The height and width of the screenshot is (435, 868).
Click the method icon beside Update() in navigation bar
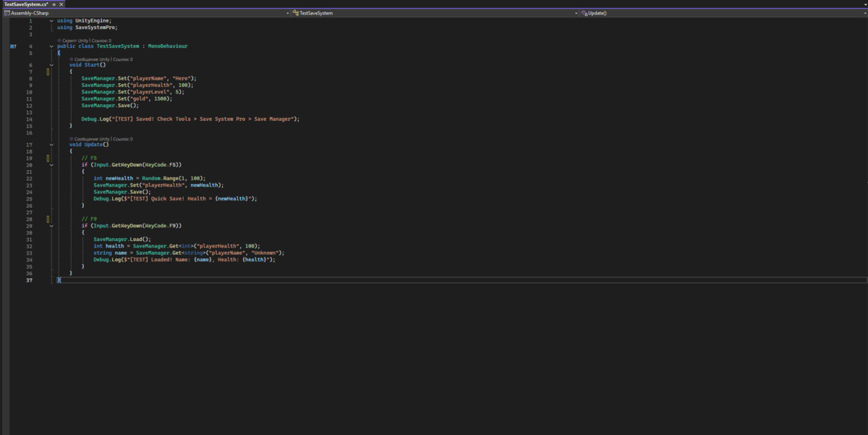(x=584, y=13)
